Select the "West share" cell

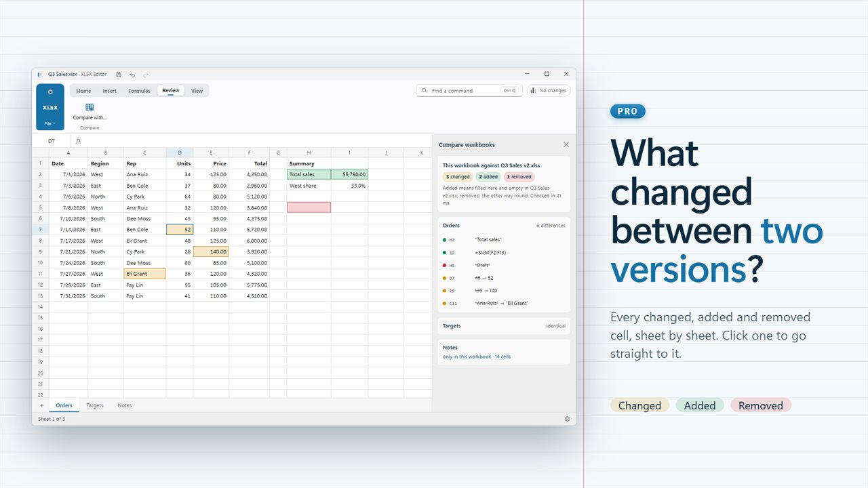tap(309, 186)
